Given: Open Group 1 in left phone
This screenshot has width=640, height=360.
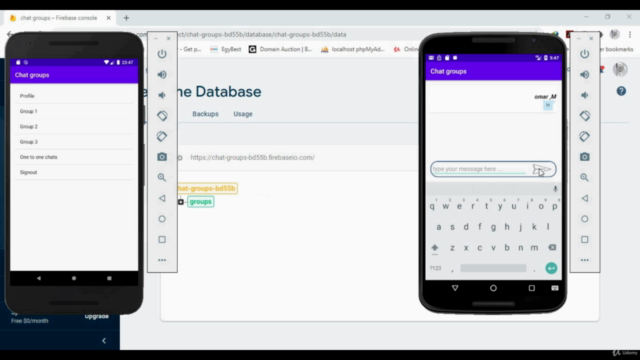Looking at the screenshot, I should pyautogui.click(x=74, y=111).
